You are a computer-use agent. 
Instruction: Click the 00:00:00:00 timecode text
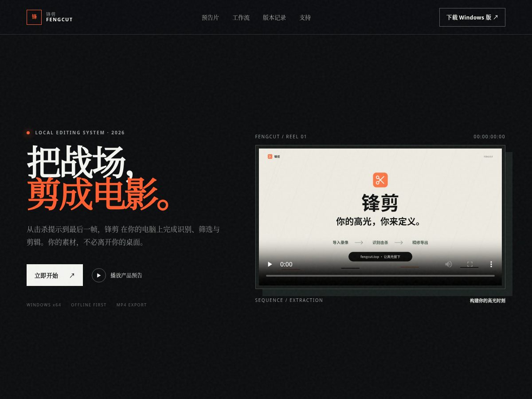tap(489, 137)
